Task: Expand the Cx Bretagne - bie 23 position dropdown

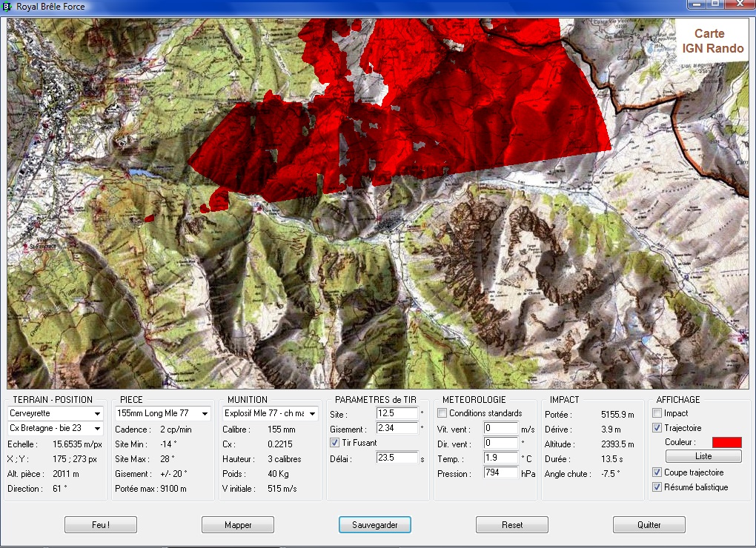Action: click(56, 428)
